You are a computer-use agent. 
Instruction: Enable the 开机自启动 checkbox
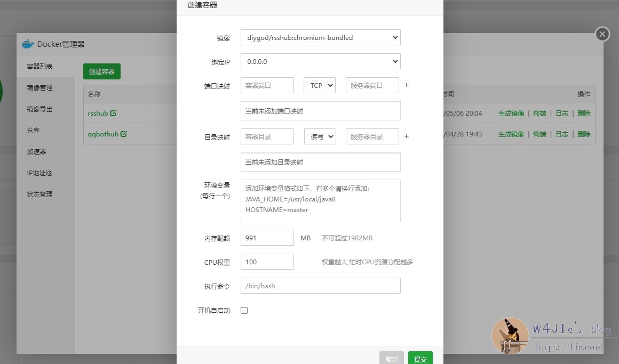tap(244, 310)
